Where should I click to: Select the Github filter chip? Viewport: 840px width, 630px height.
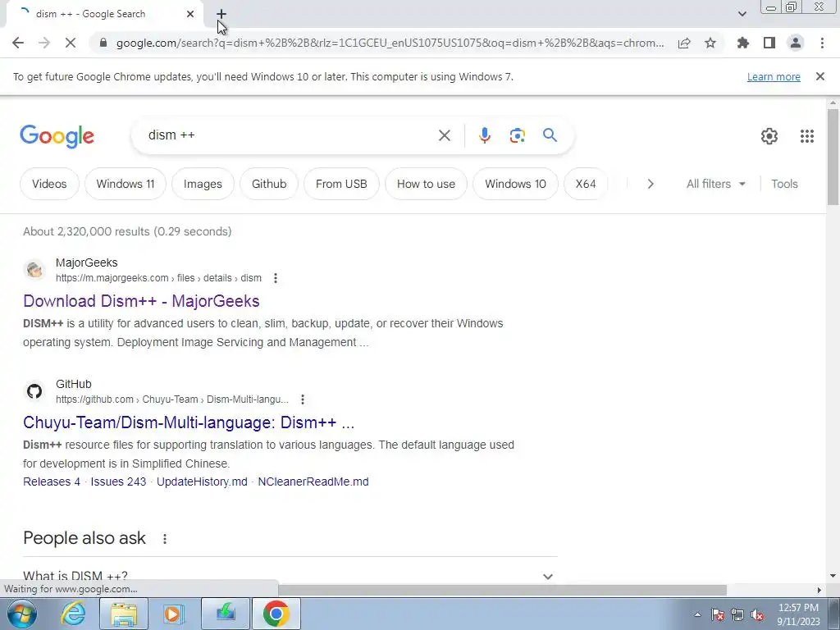(x=269, y=184)
